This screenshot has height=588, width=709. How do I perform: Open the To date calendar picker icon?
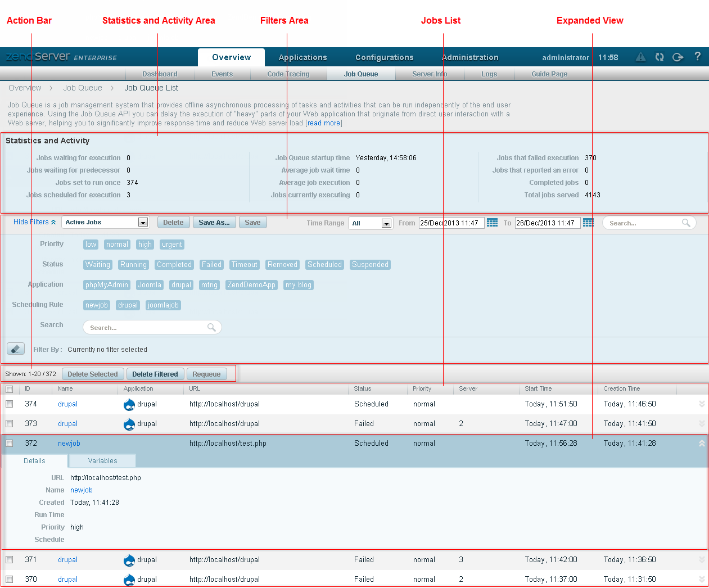[588, 223]
